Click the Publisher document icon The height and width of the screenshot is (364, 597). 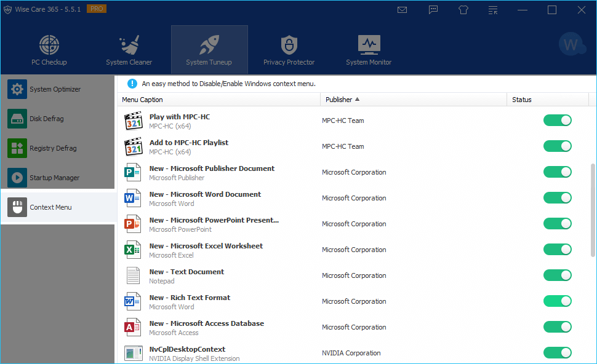[x=132, y=172]
